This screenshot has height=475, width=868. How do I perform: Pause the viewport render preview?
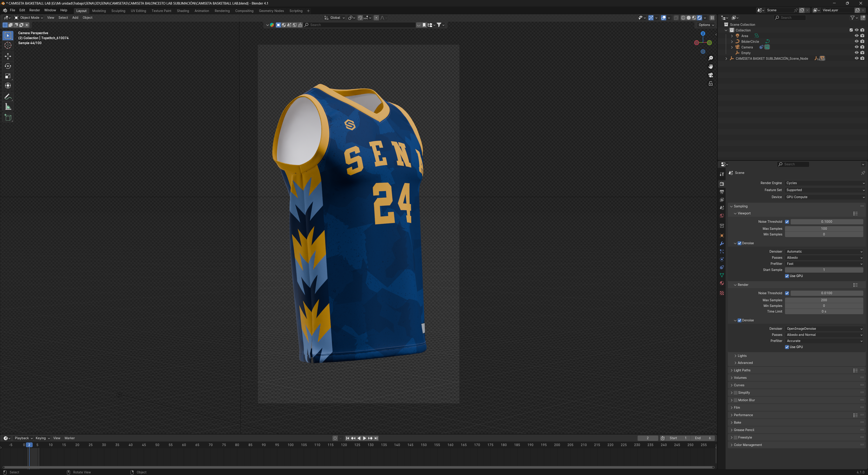coord(712,18)
